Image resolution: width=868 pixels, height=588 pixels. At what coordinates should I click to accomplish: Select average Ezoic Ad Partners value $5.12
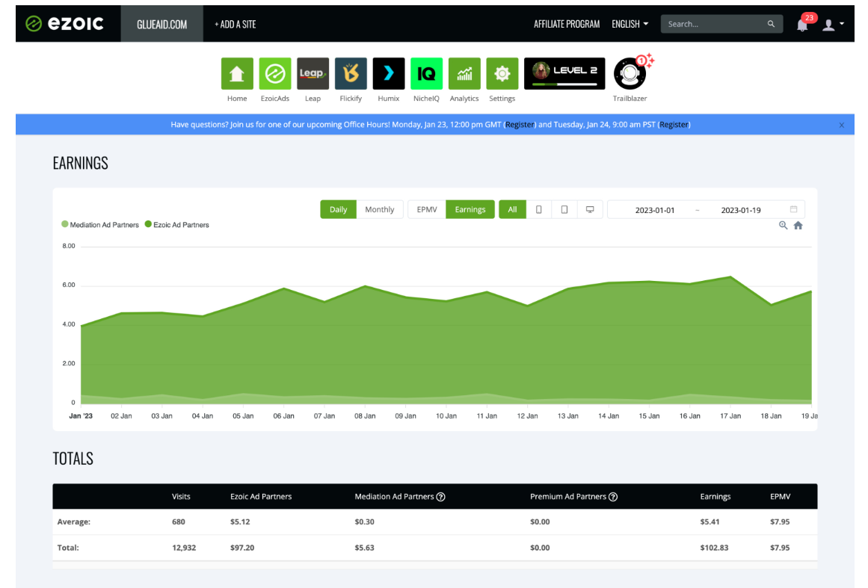(x=240, y=522)
